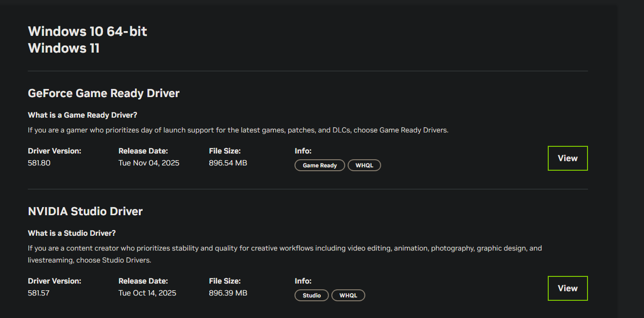Click the Game Ready Drivers description paragraph
644x318 pixels.
tap(238, 130)
